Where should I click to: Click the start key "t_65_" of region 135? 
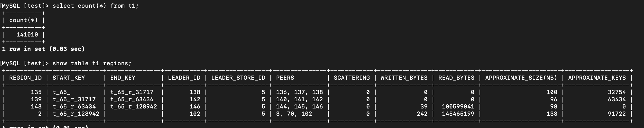(61, 92)
